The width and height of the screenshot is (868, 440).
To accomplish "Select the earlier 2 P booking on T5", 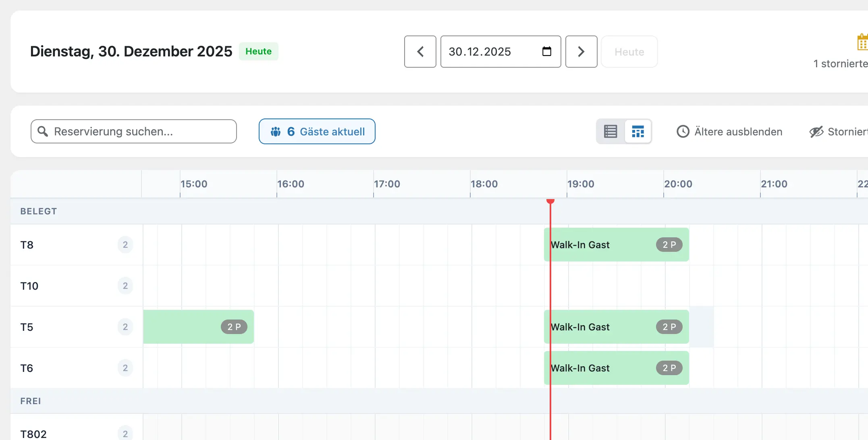I will click(x=198, y=327).
